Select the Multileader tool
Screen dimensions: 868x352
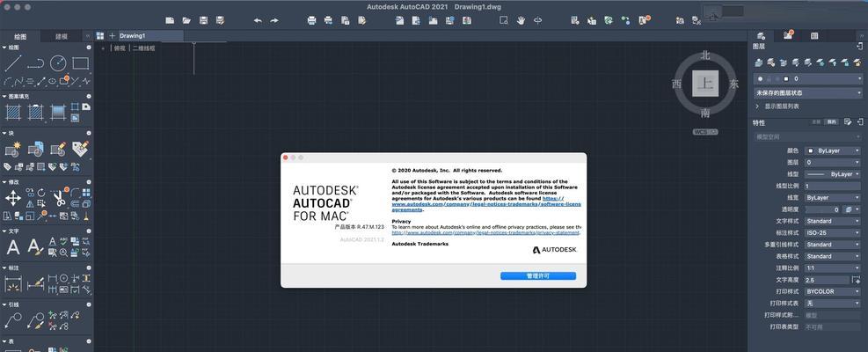pos(12,319)
